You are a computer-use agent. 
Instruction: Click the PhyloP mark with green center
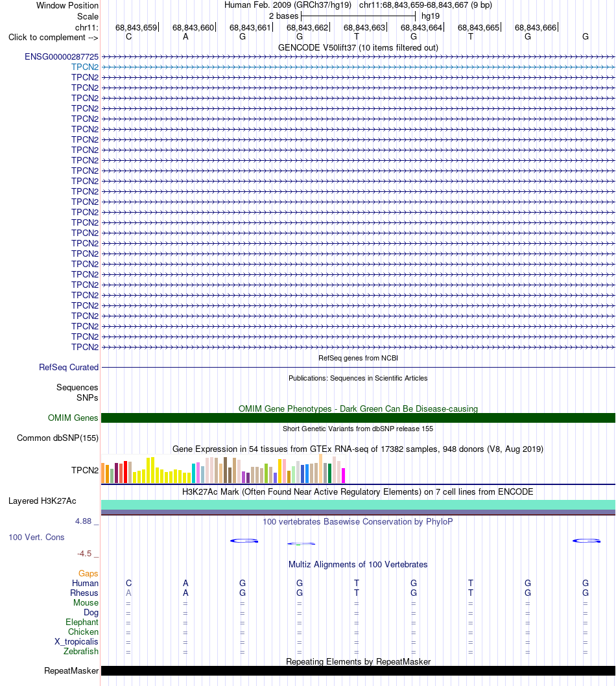click(x=301, y=544)
